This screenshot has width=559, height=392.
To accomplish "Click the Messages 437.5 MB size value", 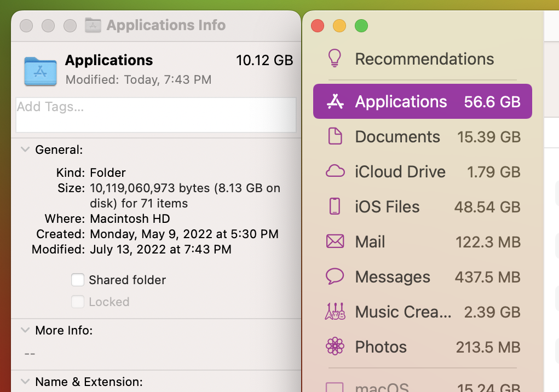I will pyautogui.click(x=487, y=277).
